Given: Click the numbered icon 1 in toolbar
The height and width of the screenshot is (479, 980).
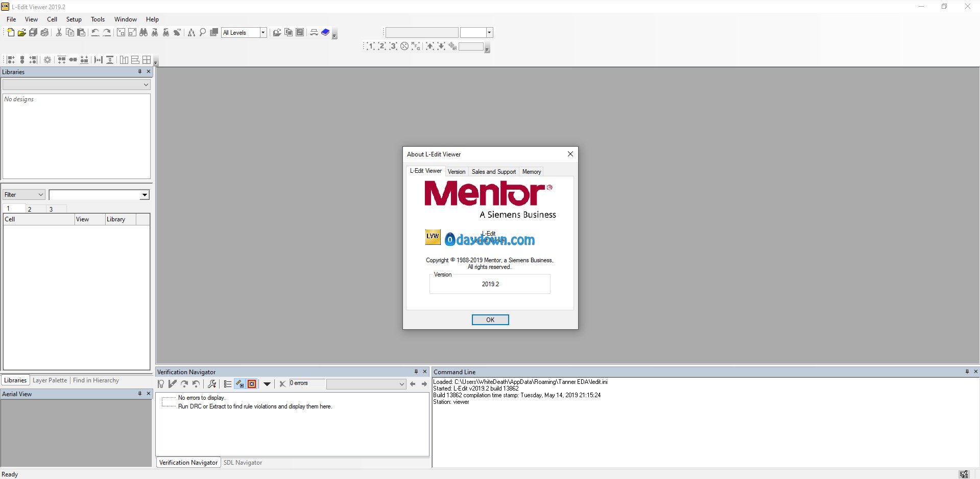Looking at the screenshot, I should coord(371,46).
